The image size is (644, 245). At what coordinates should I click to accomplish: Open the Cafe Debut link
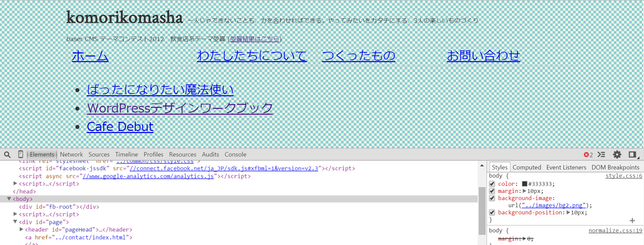click(x=120, y=127)
